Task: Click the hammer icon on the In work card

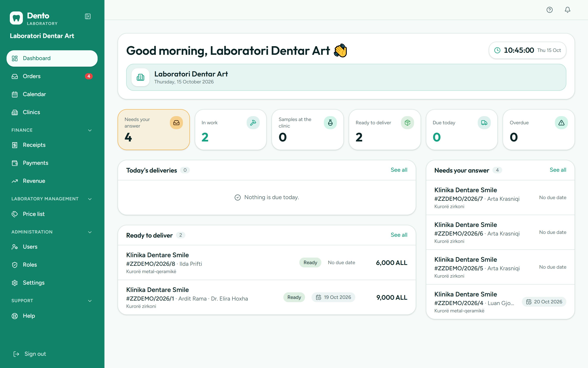Action: pyautogui.click(x=253, y=123)
